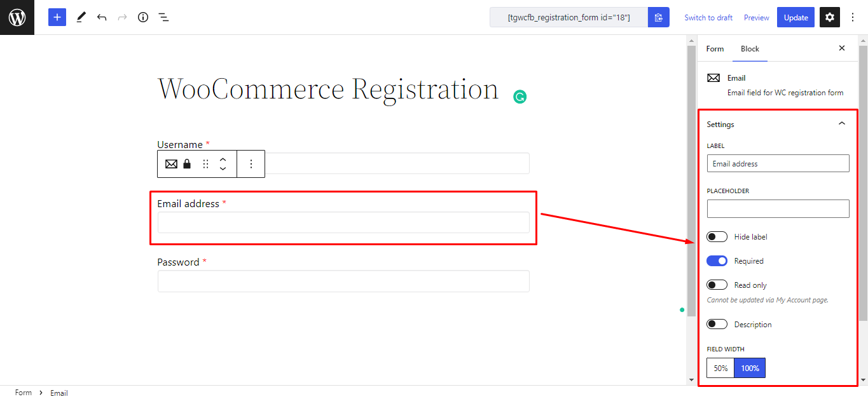The height and width of the screenshot is (399, 868).
Task: Enable the Hide label toggle
Action: click(716, 236)
